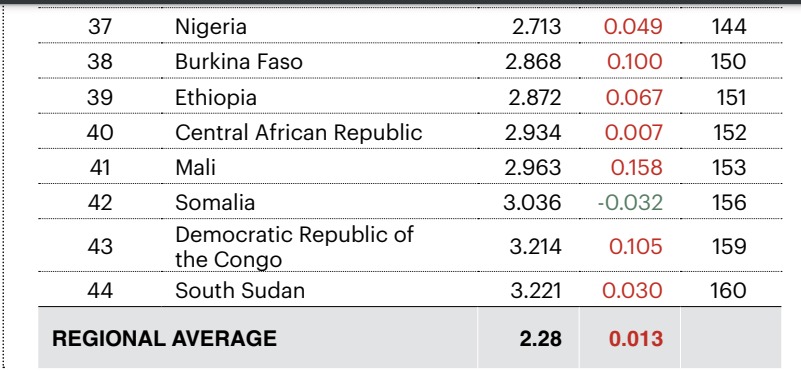Select Somalia's green change value -0.032
This screenshot has height=371, width=801.
[x=630, y=202]
